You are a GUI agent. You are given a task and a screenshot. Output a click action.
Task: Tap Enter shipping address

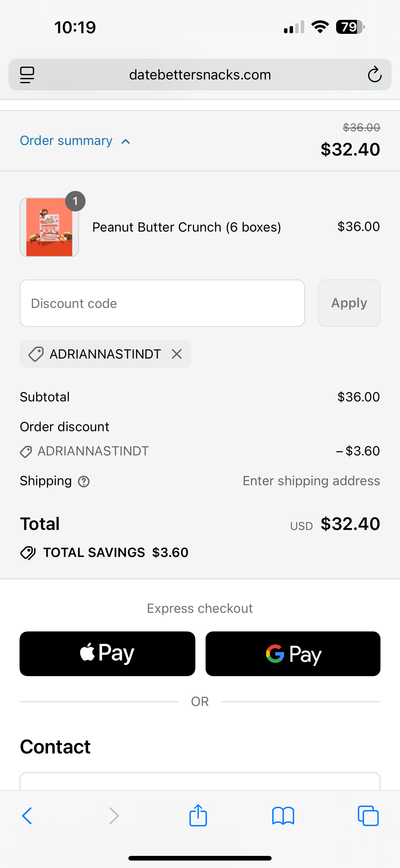(311, 481)
